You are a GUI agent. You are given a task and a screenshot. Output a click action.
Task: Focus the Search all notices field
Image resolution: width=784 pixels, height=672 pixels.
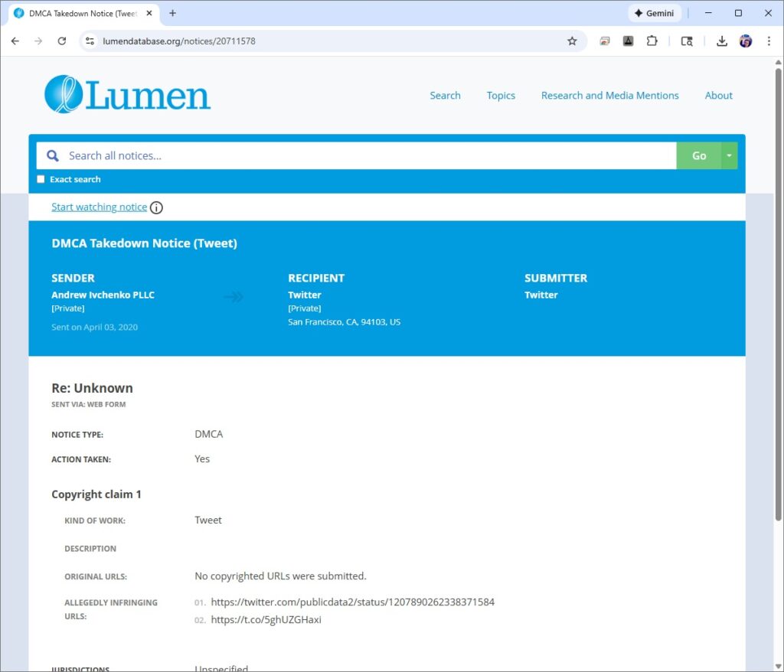(x=367, y=155)
